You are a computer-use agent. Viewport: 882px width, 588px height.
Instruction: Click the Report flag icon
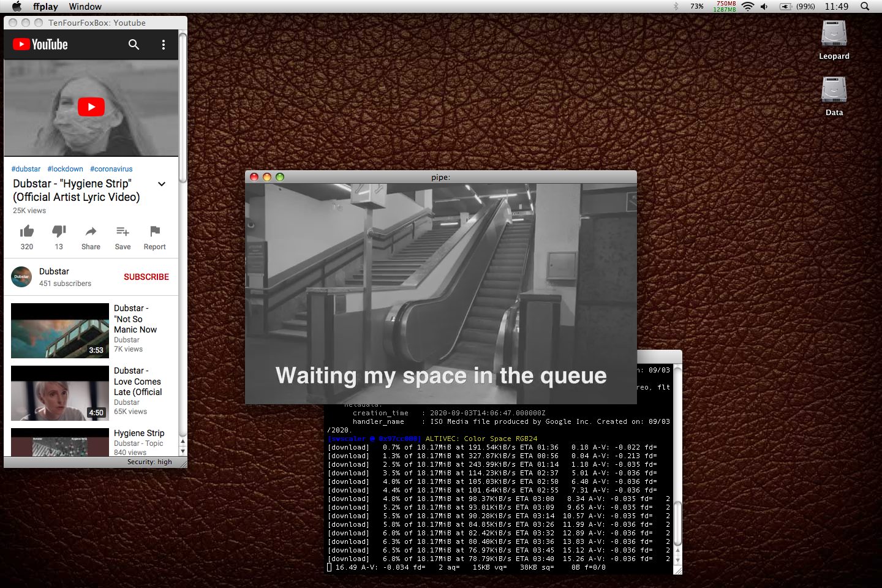pyautogui.click(x=155, y=231)
